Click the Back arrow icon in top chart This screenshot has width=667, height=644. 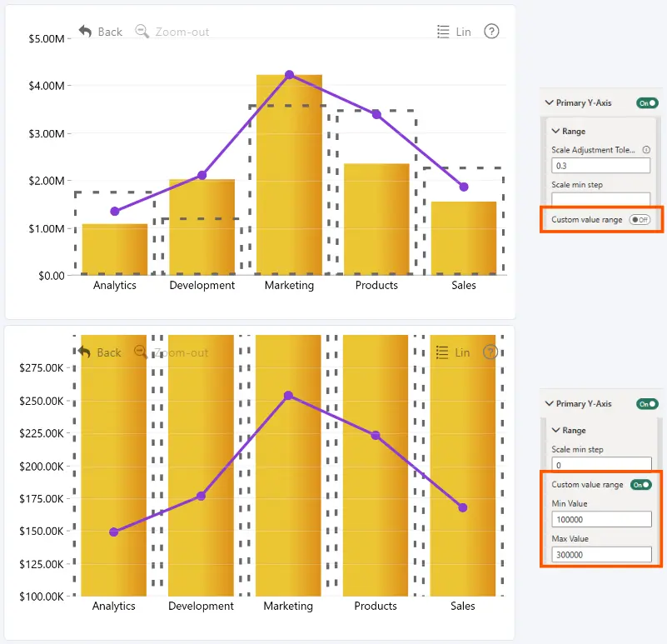coord(85,31)
